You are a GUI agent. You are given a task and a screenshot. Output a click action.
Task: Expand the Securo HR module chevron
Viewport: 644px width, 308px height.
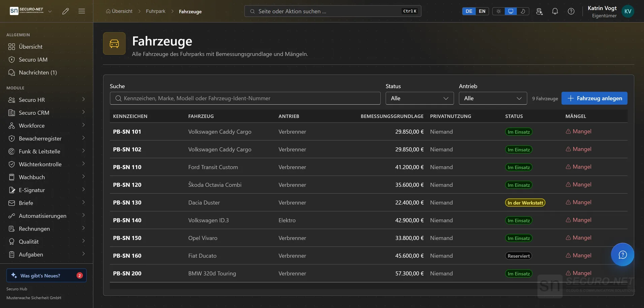pyautogui.click(x=83, y=99)
